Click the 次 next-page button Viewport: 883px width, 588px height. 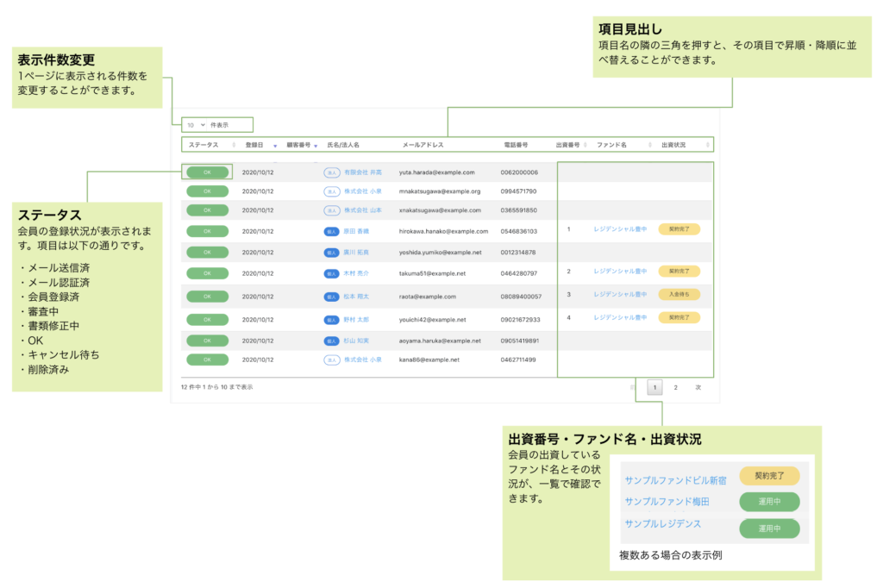click(698, 388)
